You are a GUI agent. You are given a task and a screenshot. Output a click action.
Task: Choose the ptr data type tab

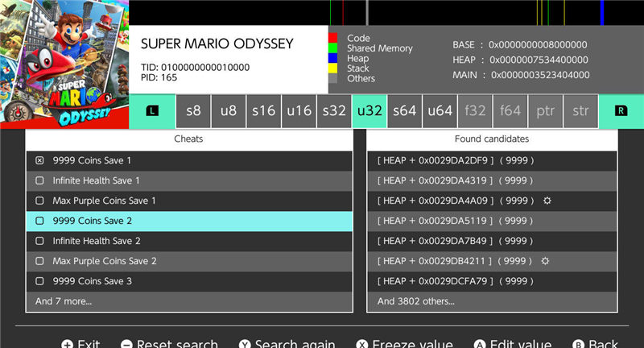point(546,111)
